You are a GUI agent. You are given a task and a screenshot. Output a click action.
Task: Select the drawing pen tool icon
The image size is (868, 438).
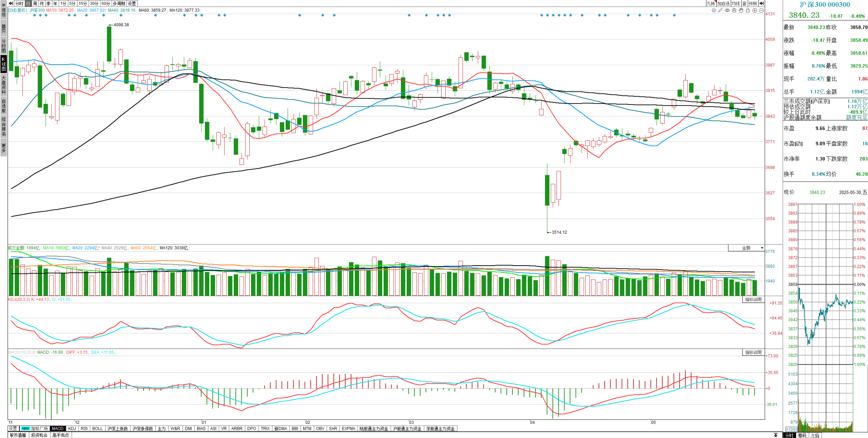point(720,10)
